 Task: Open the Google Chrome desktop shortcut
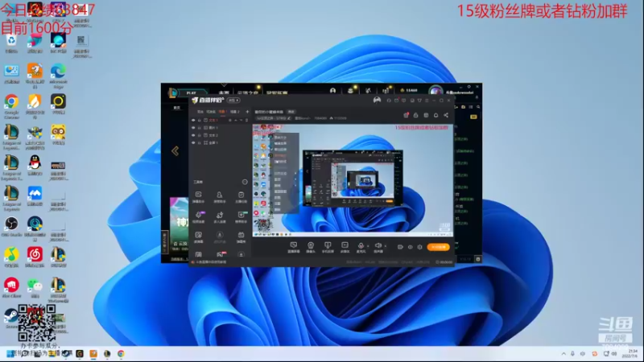[11, 105]
